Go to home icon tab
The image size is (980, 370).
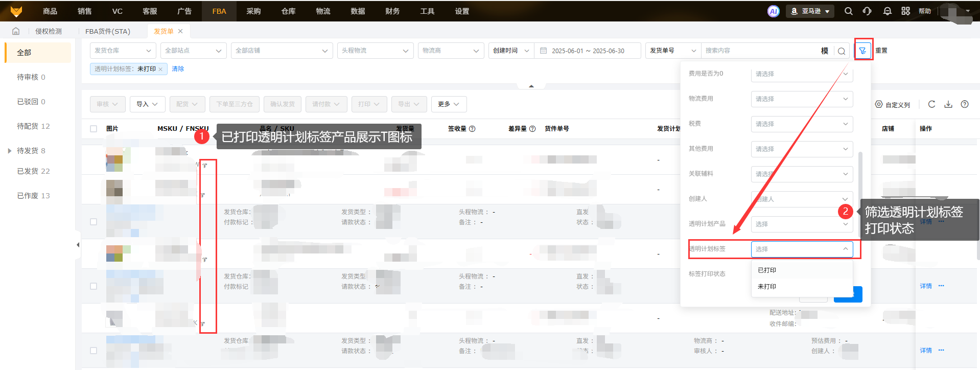16,31
